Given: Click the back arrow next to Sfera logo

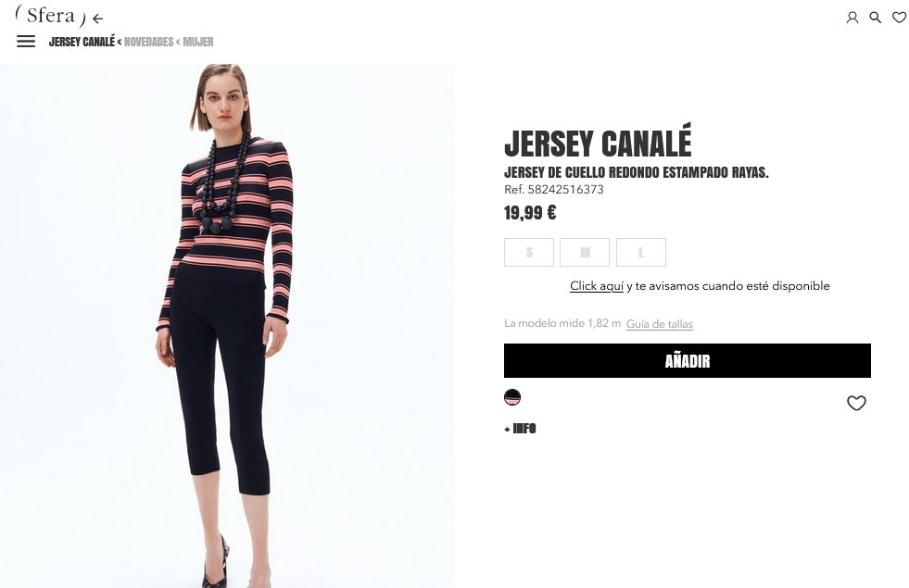Looking at the screenshot, I should (x=98, y=19).
